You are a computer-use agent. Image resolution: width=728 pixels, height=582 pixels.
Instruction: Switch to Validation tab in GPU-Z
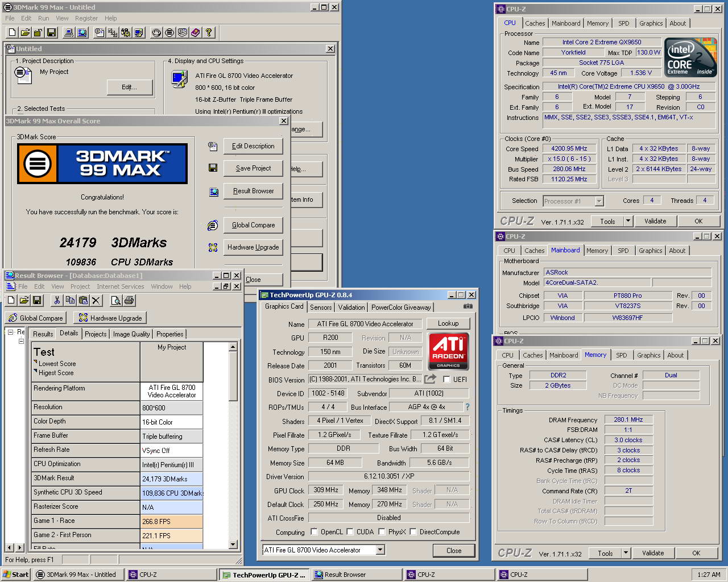[x=351, y=307]
